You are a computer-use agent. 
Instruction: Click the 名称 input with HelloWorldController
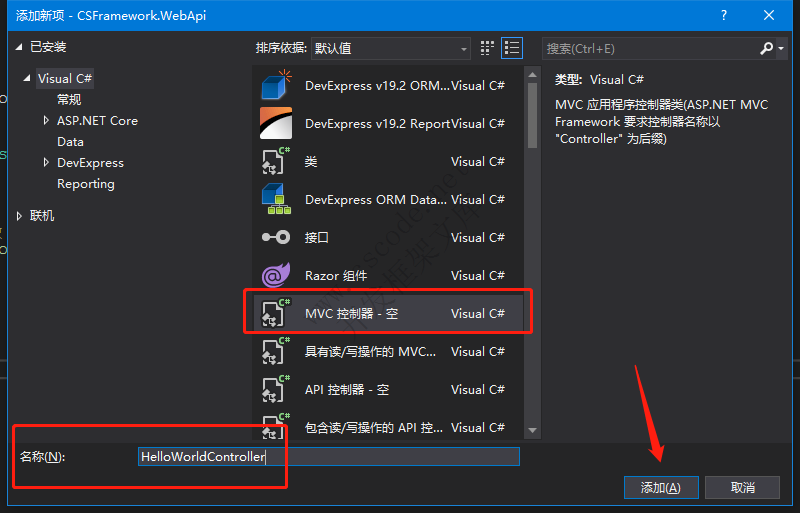[x=329, y=456]
